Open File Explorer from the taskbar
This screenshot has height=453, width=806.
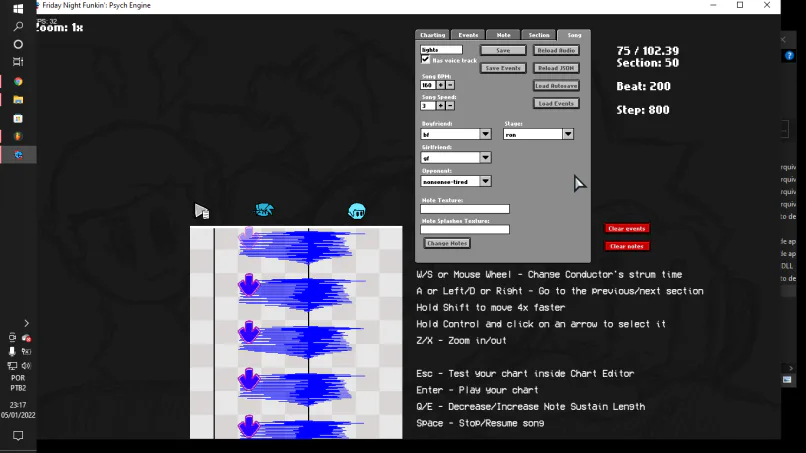tap(18, 100)
